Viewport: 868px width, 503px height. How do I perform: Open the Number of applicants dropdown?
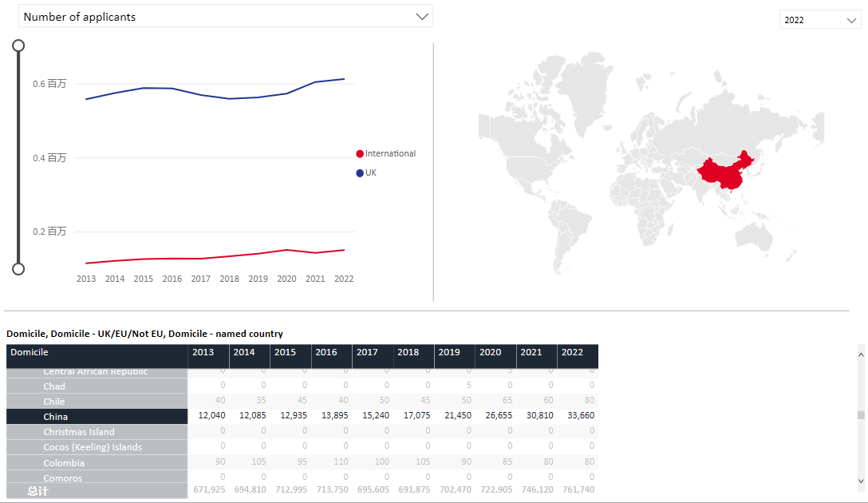pos(225,17)
